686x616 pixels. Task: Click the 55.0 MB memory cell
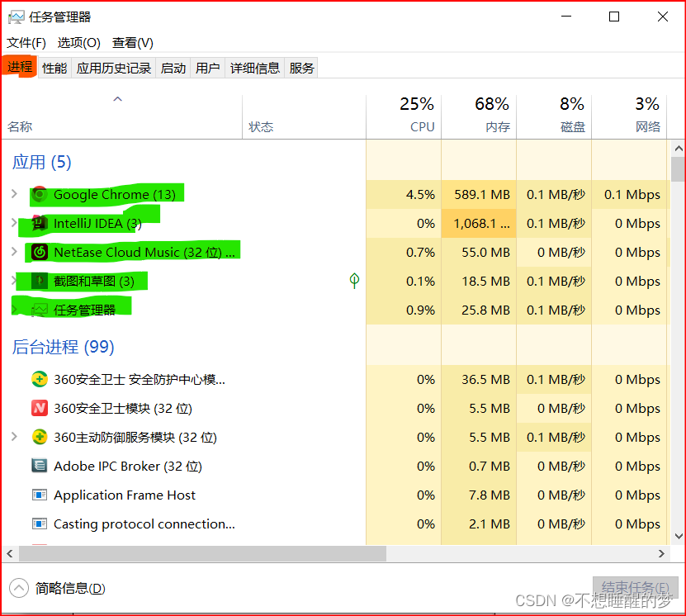[x=479, y=252]
